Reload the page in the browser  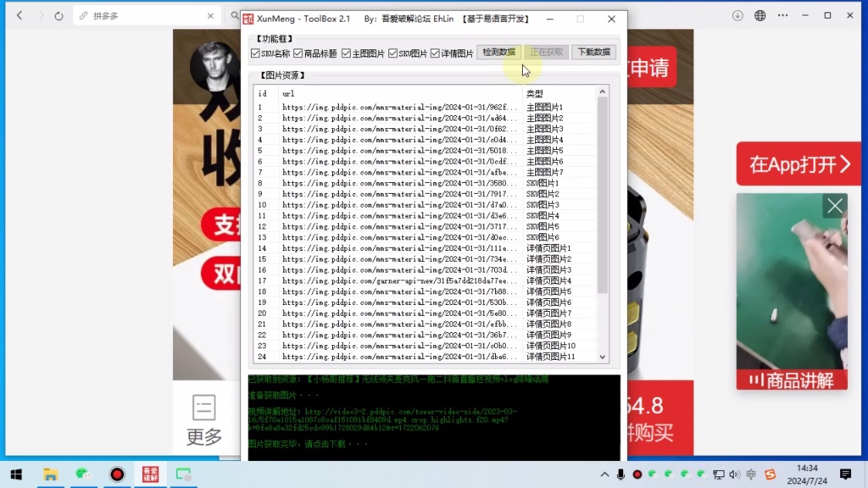click(x=58, y=16)
